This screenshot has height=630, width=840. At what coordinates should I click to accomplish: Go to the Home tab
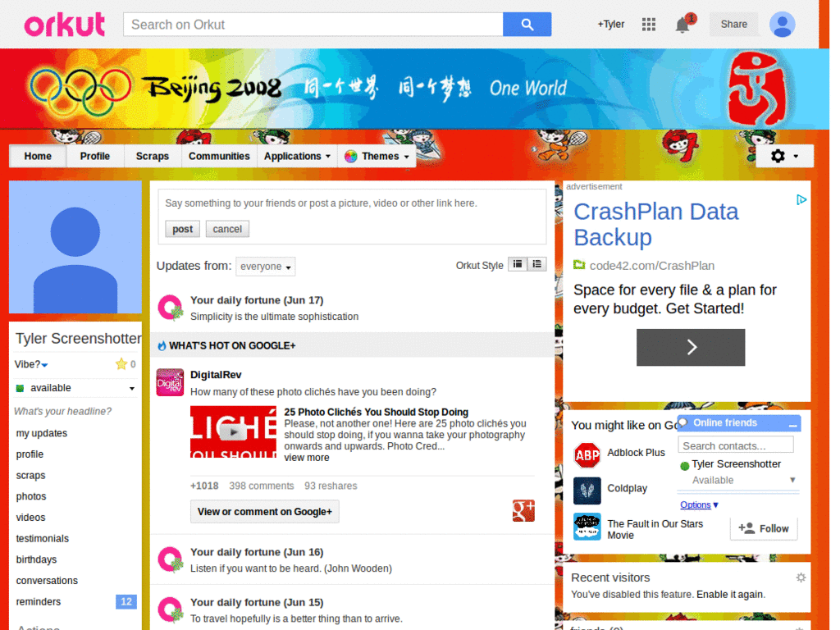click(38, 156)
